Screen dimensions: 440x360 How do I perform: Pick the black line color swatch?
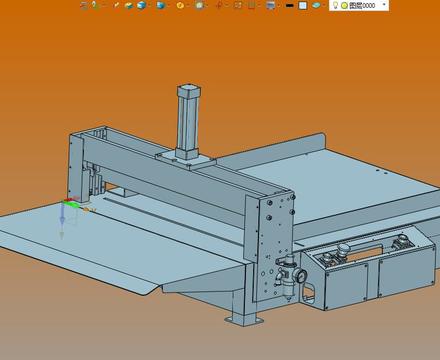(x=290, y=5)
